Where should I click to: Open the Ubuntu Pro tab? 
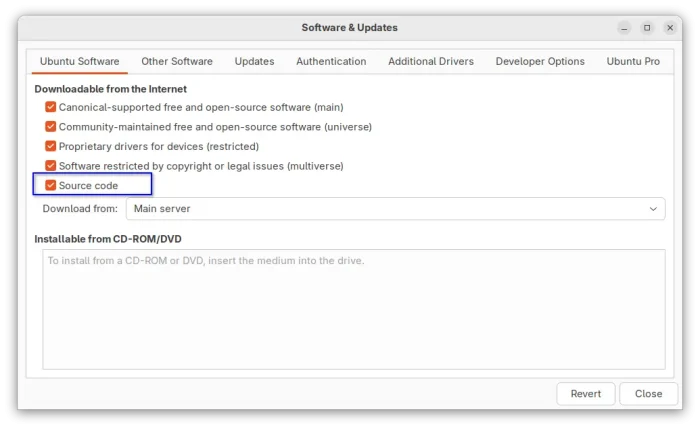[633, 62]
